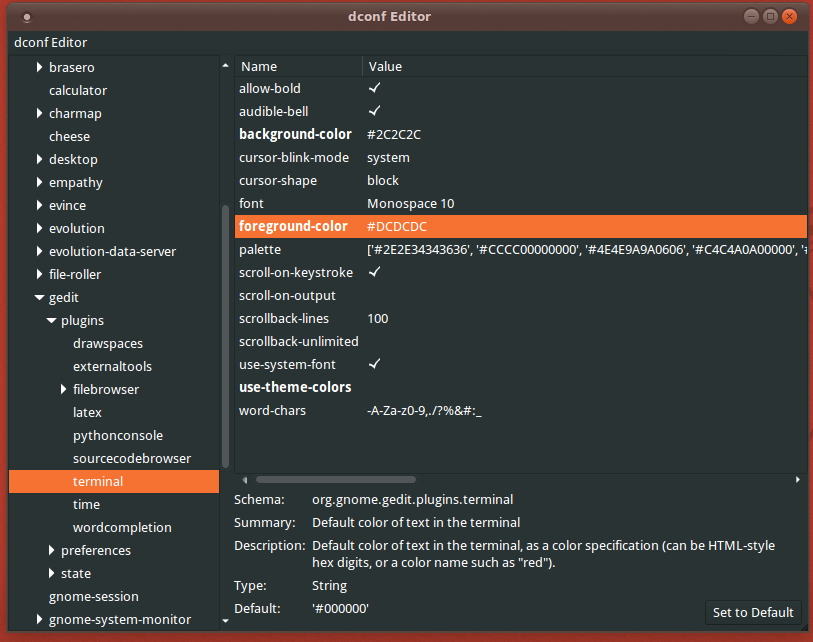Viewport: 813px width, 642px height.
Task: Click the palette value list
Action: (586, 249)
